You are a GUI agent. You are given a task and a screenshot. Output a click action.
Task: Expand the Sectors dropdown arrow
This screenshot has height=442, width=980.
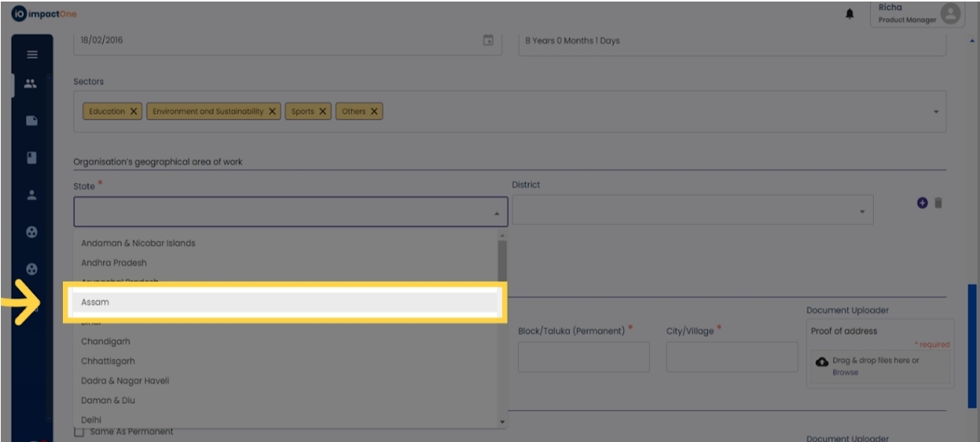point(936,112)
